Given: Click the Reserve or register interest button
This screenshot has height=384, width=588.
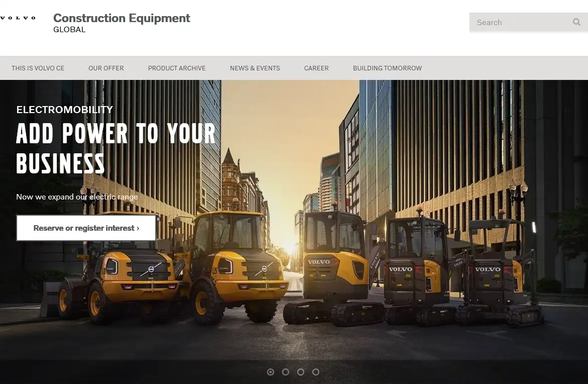Looking at the screenshot, I should pos(86,228).
